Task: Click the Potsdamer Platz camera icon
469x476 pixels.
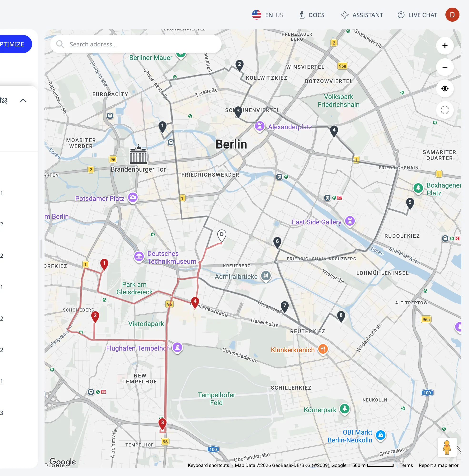Action: pos(133,198)
